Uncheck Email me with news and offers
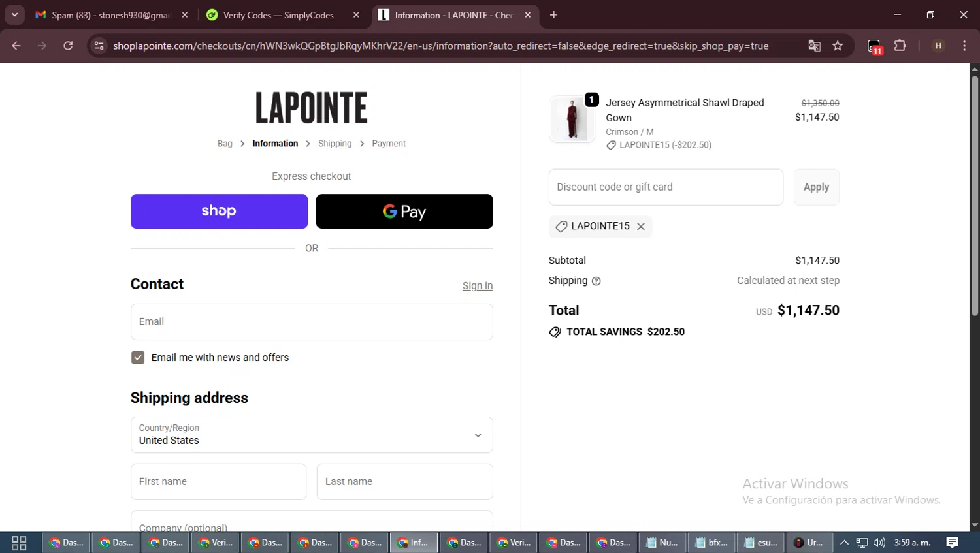 coord(138,357)
